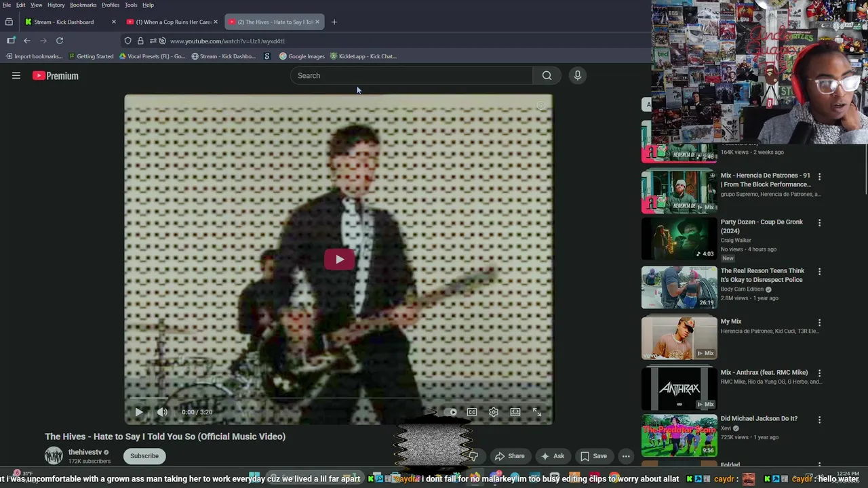Screen dimensions: 868x488
Task: Close the When a Cop Ruins tab
Action: tap(216, 22)
